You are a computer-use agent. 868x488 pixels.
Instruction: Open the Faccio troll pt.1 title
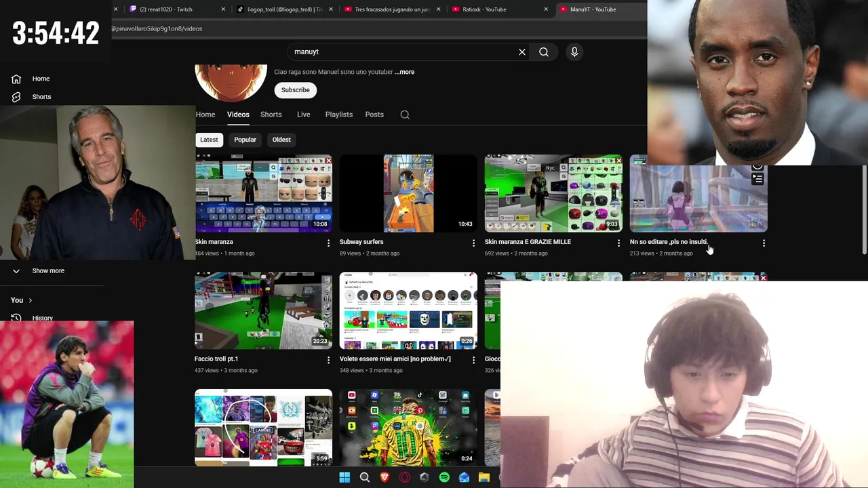tap(216, 359)
